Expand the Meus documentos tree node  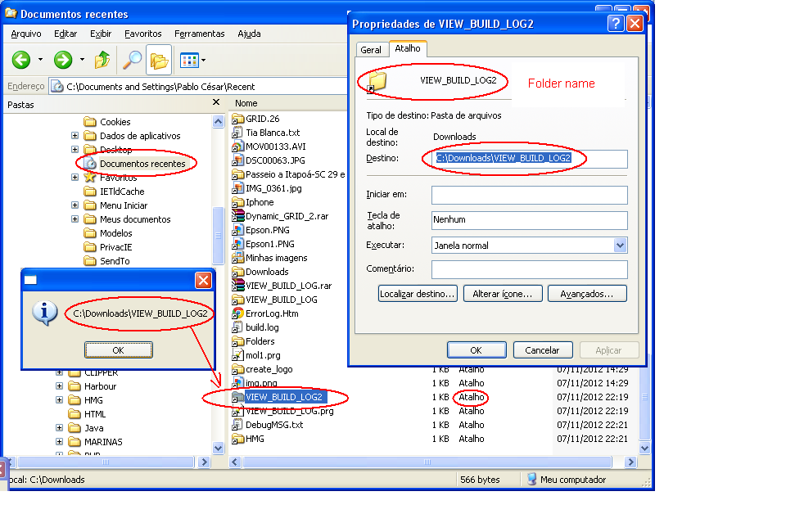coord(75,219)
